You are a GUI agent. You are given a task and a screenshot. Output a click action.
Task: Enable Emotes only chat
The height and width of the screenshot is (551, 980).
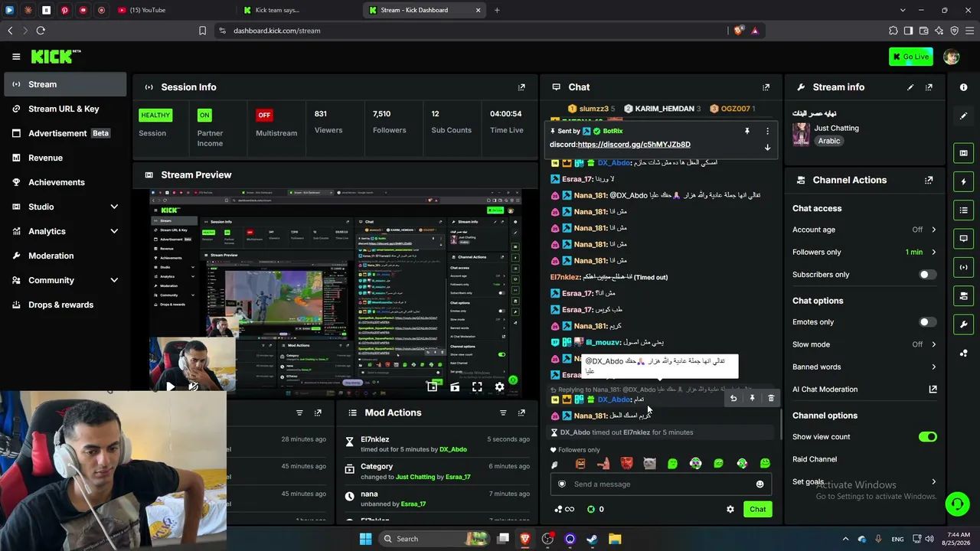point(927,322)
